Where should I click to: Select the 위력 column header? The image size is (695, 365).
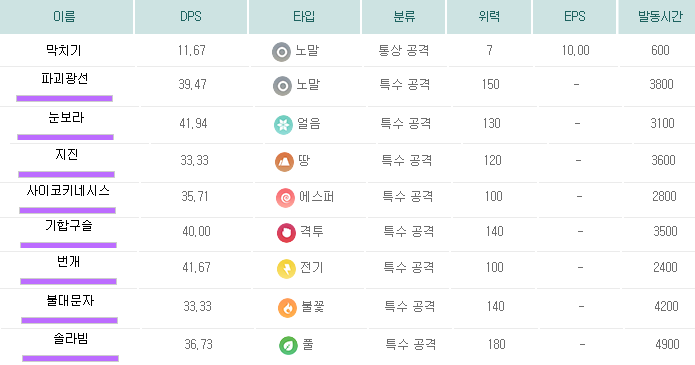[x=489, y=17]
